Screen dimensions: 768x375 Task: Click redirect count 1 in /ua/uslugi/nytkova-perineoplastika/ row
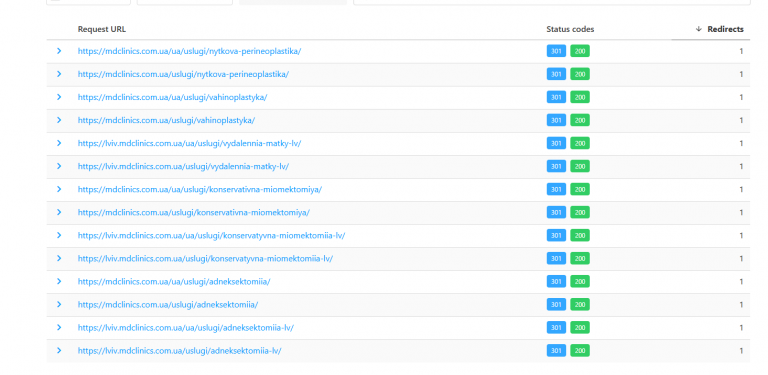click(x=742, y=51)
